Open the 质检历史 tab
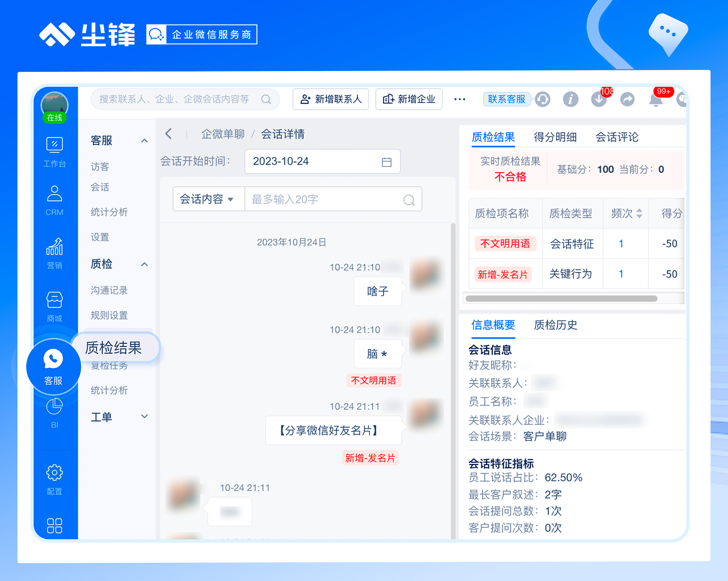 (556, 325)
